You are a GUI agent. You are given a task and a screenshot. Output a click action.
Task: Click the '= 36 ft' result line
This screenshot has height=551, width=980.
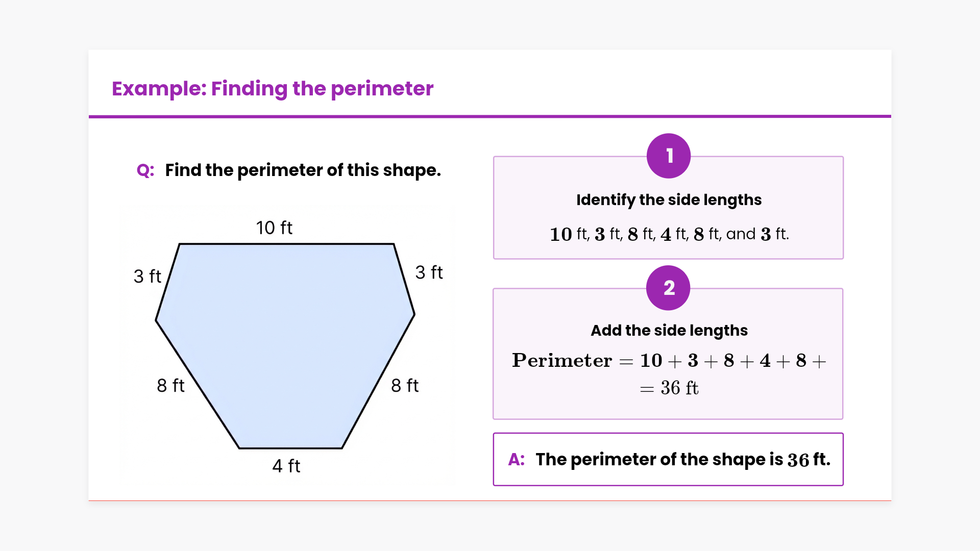pos(669,388)
